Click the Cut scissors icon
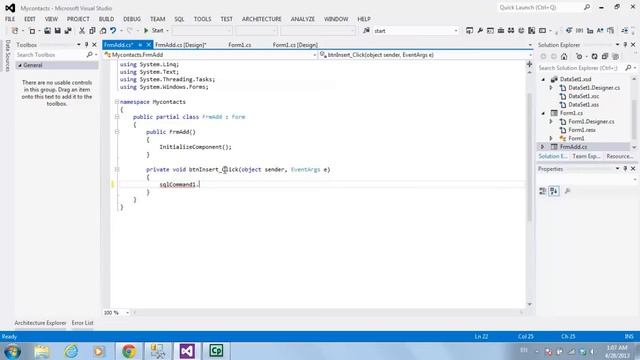 82,31
